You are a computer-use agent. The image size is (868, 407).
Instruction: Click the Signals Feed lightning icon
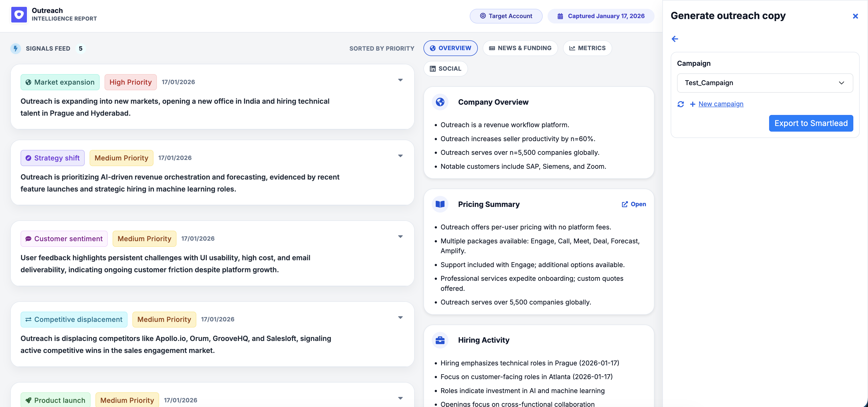pos(15,48)
